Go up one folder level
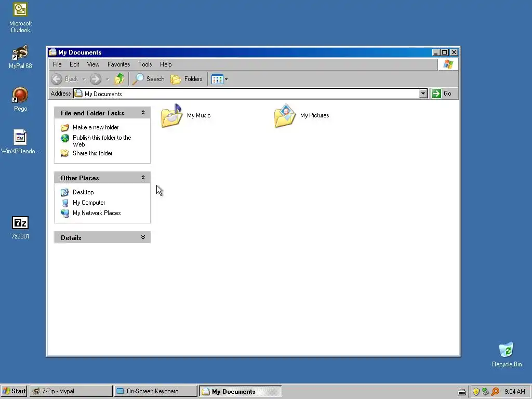 [x=119, y=79]
